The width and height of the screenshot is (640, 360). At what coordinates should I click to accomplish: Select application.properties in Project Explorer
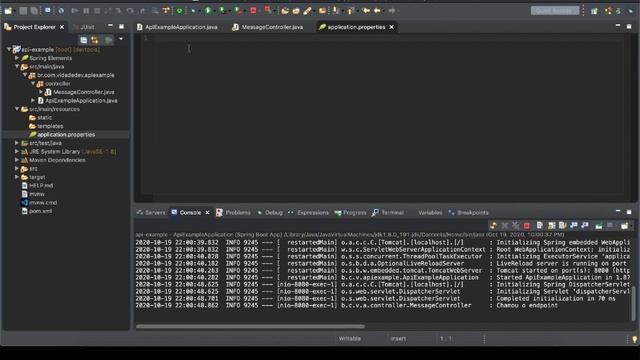click(66, 134)
